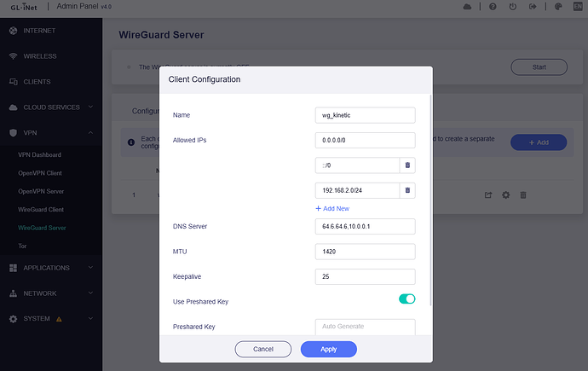Screen dimensions: 588x371
Task: Delete the ::/0 allowed IP entry
Action: tap(408, 165)
